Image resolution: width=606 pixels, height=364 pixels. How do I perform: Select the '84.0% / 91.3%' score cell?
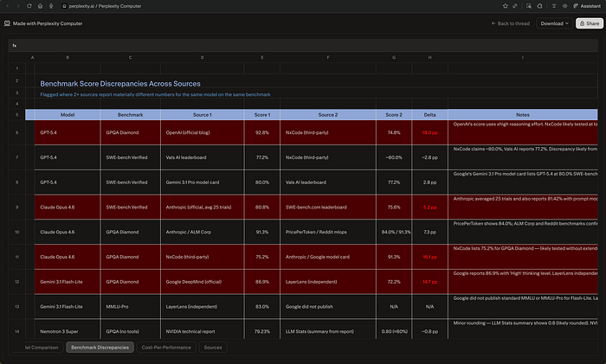pos(394,232)
